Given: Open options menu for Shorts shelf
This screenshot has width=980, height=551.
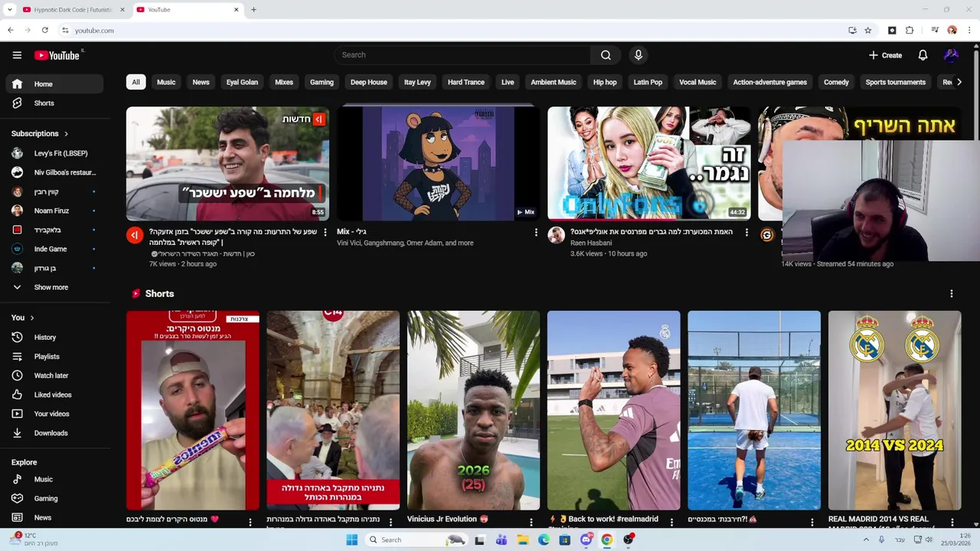Looking at the screenshot, I should point(952,294).
